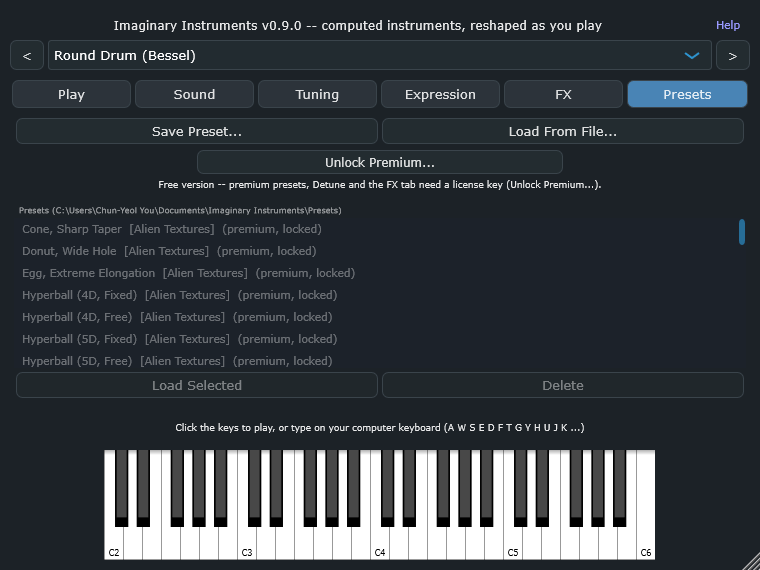The width and height of the screenshot is (760, 570).
Task: Go to next instrument with the > button
Action: 732,55
